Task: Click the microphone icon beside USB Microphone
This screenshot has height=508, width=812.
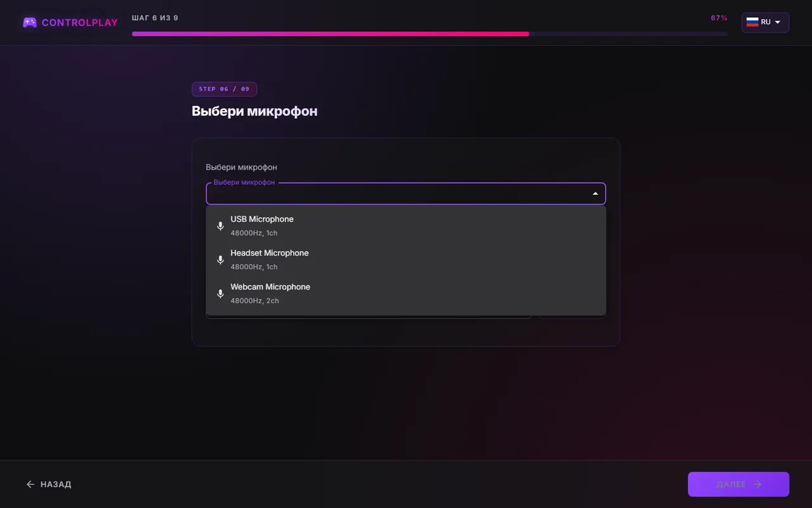Action: pyautogui.click(x=220, y=226)
